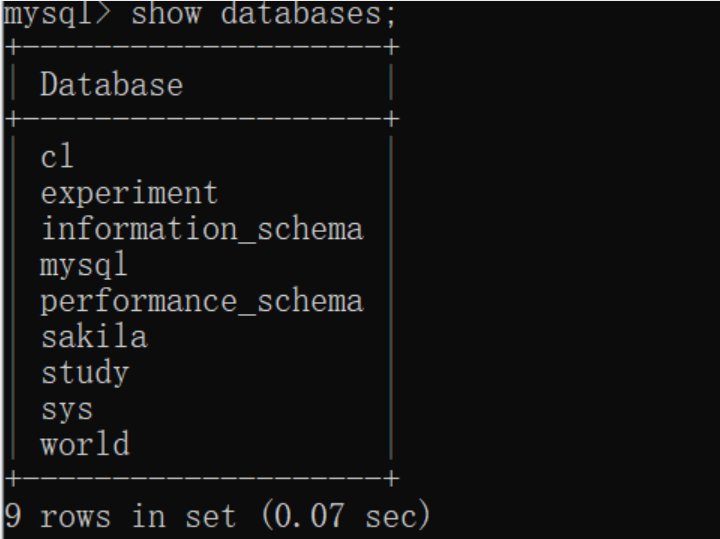The image size is (720, 539).
Task: Select the study database row
Action: click(84, 373)
